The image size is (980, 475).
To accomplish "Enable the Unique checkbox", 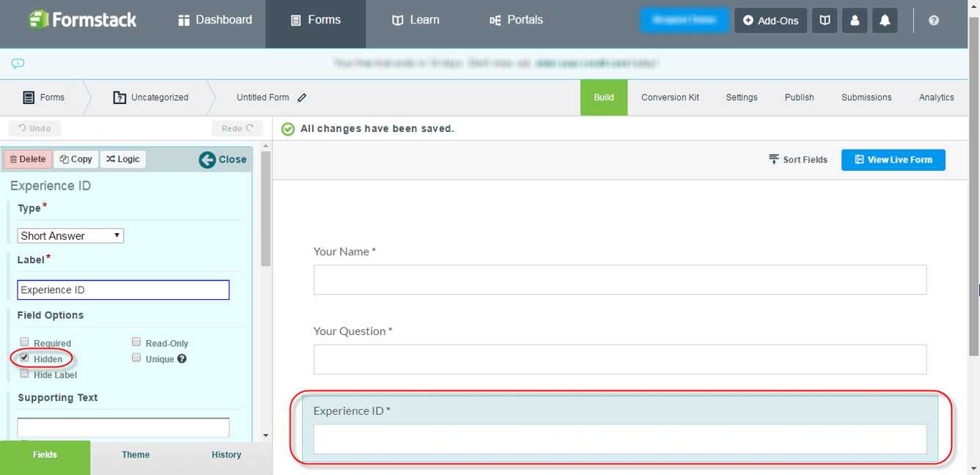I will (136, 358).
